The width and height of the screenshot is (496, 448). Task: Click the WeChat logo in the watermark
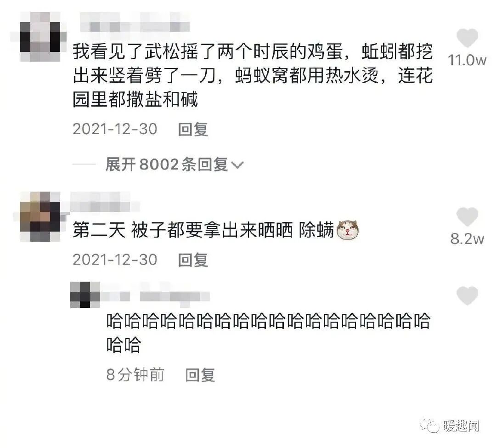tap(429, 425)
